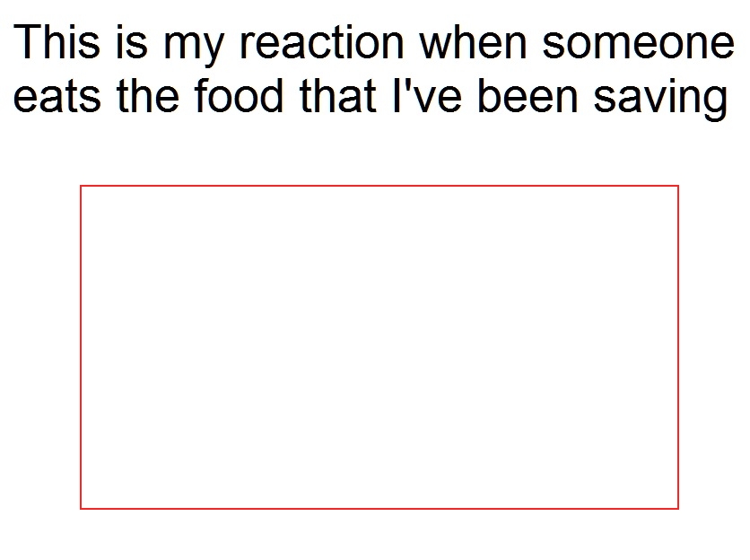Click the word "food" in the caption

click(240, 96)
